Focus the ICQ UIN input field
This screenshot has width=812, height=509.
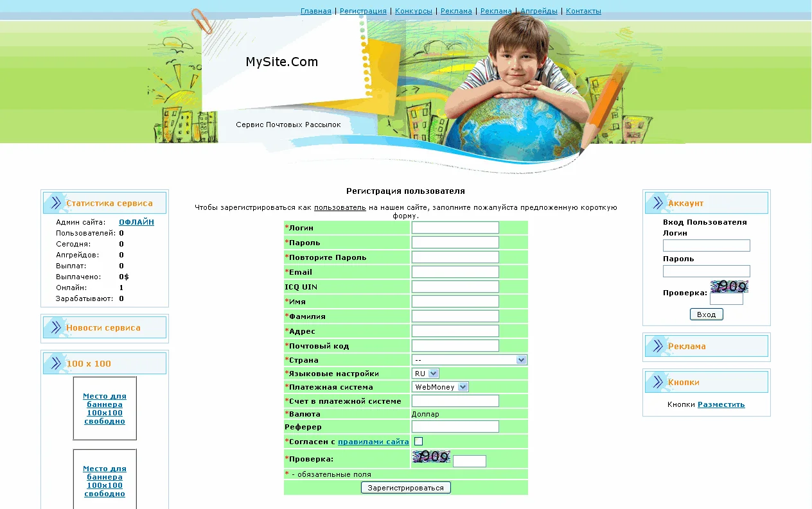pos(455,286)
